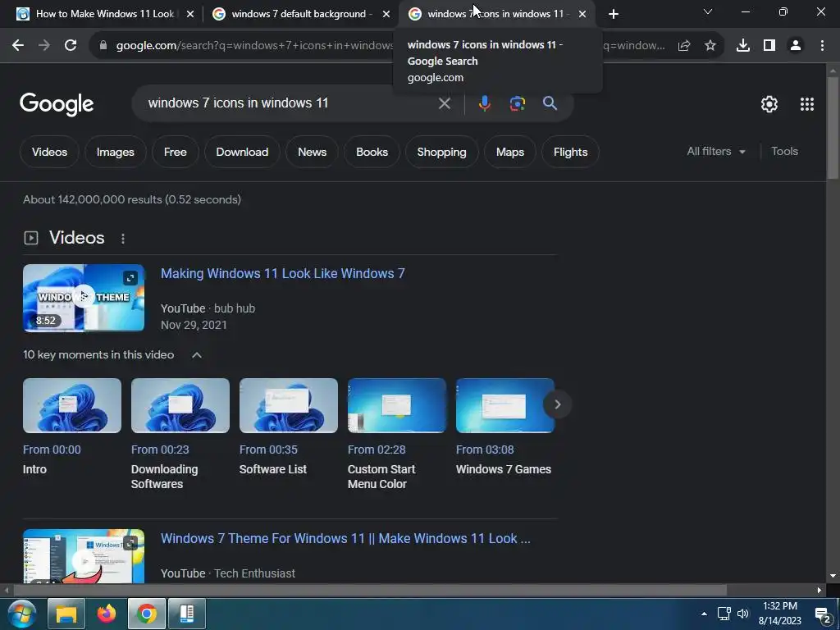Open Chrome profile icon

pos(796,46)
